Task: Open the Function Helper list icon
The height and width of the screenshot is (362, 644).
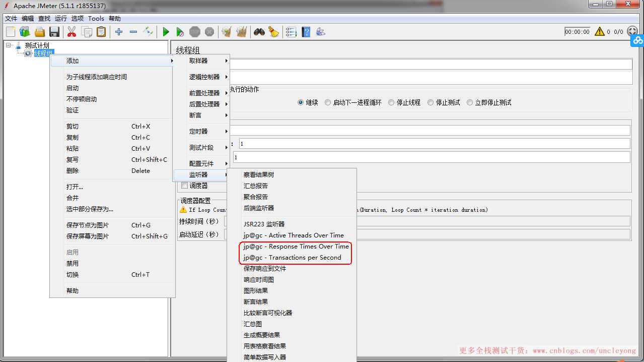Action: 291,32
